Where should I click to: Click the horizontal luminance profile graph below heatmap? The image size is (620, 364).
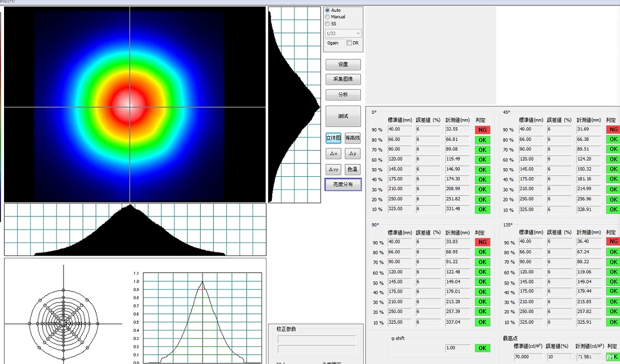[135, 230]
